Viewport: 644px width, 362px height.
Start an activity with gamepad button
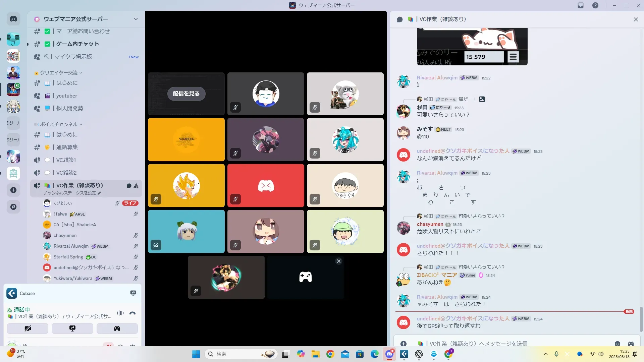[117, 328]
